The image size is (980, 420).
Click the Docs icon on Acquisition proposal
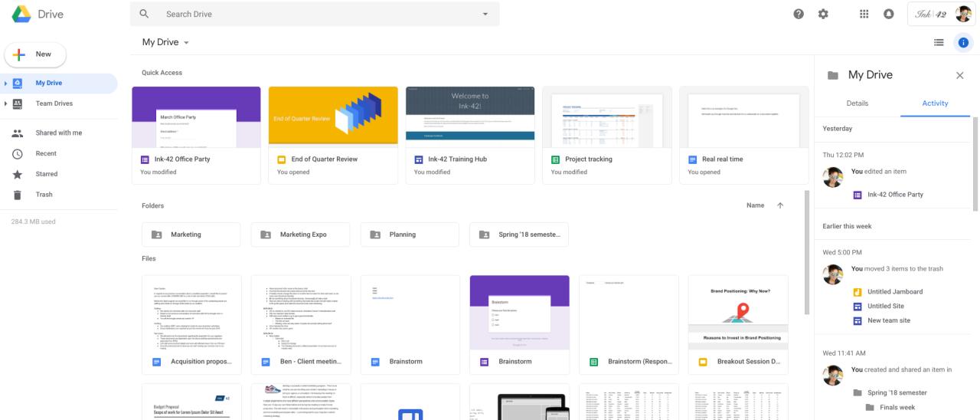(156, 361)
